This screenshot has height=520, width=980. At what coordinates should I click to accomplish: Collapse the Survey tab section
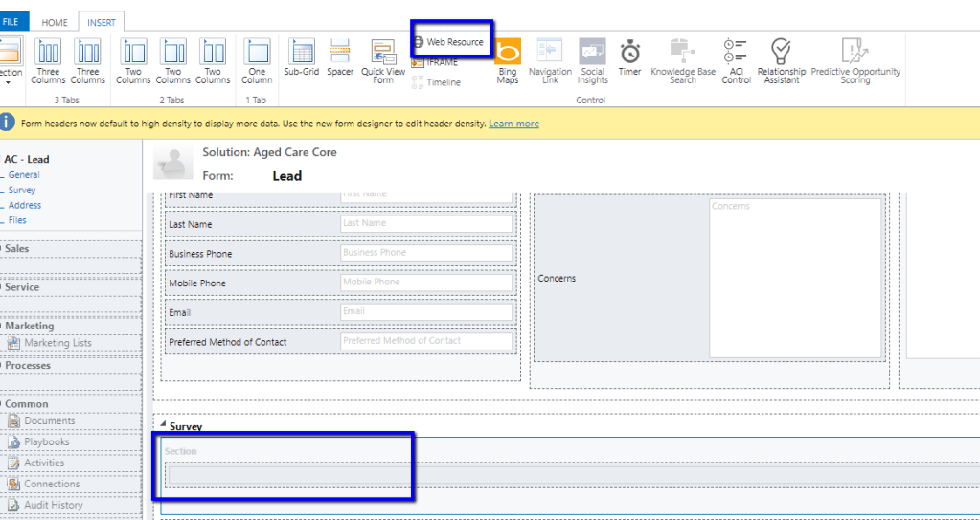(x=162, y=426)
